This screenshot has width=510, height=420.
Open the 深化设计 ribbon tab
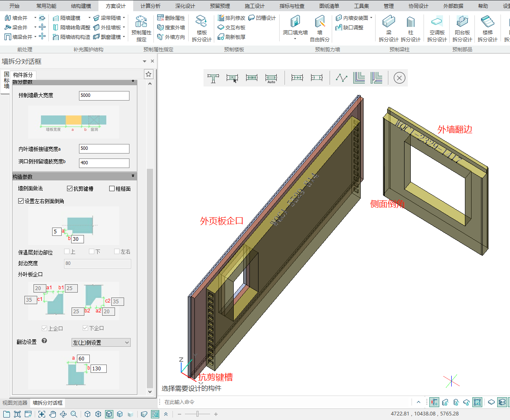tap(185, 6)
